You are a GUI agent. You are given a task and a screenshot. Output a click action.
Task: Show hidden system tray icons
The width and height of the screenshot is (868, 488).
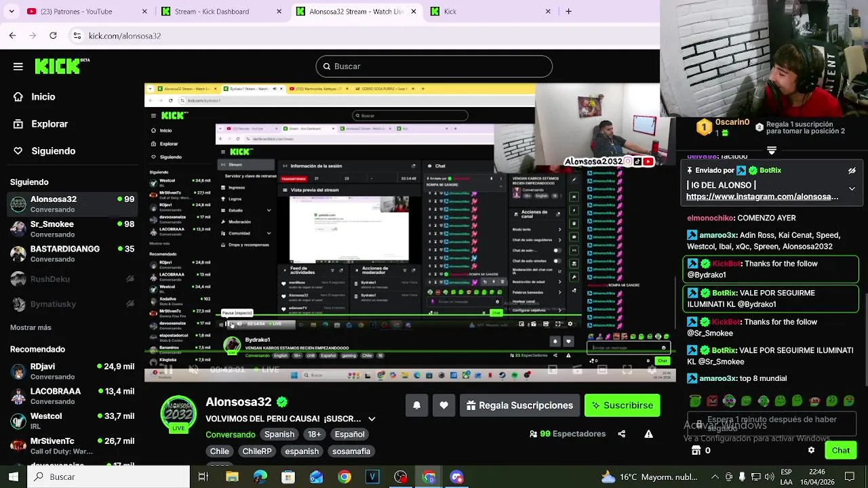click(715, 476)
